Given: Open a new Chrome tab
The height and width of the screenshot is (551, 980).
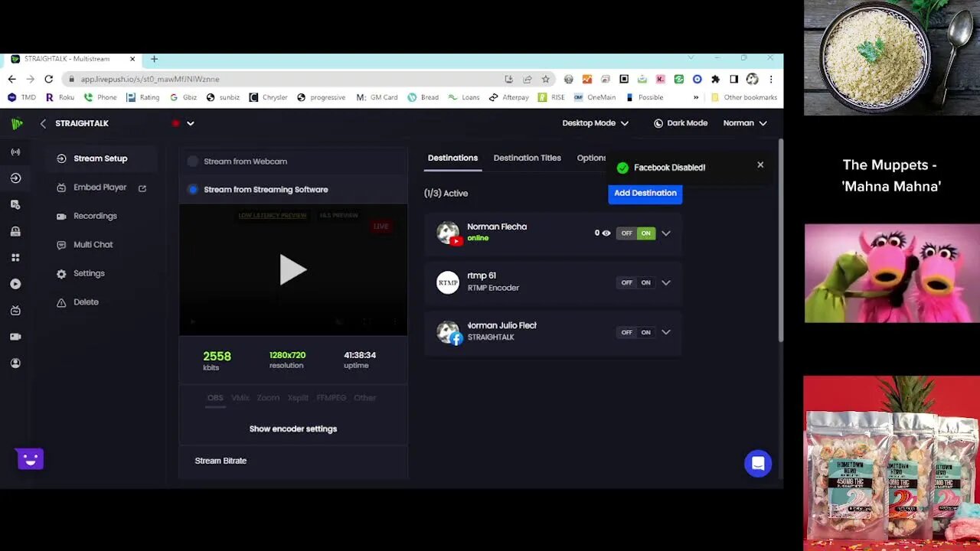Looking at the screenshot, I should pos(154,59).
